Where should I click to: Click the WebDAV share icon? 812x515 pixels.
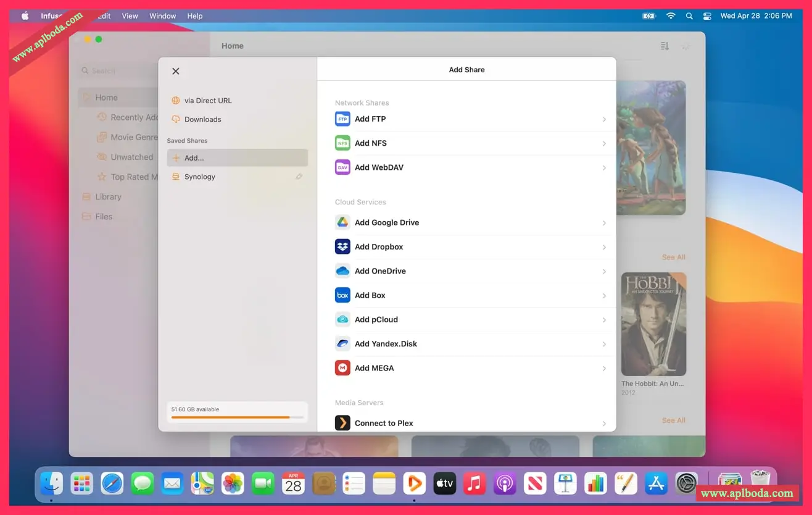[342, 167]
